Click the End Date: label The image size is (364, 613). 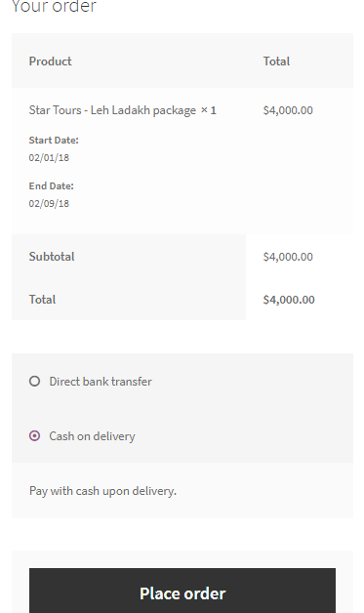tap(51, 185)
